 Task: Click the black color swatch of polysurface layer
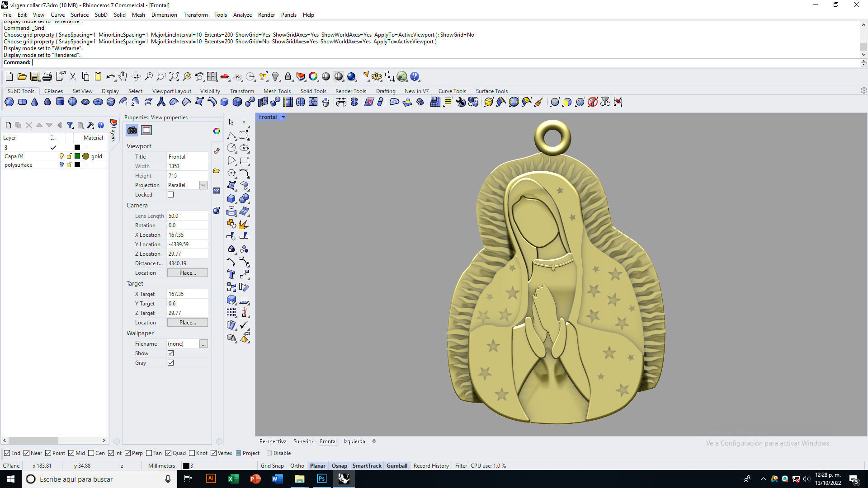pos(77,165)
